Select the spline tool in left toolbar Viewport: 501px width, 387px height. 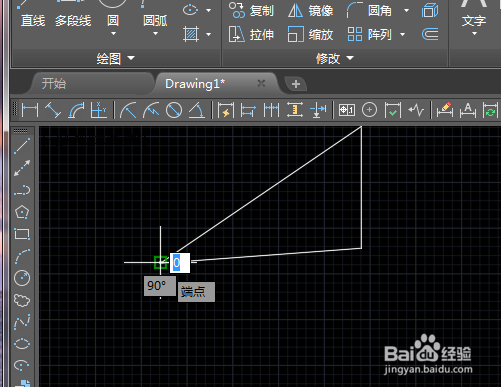(22, 322)
